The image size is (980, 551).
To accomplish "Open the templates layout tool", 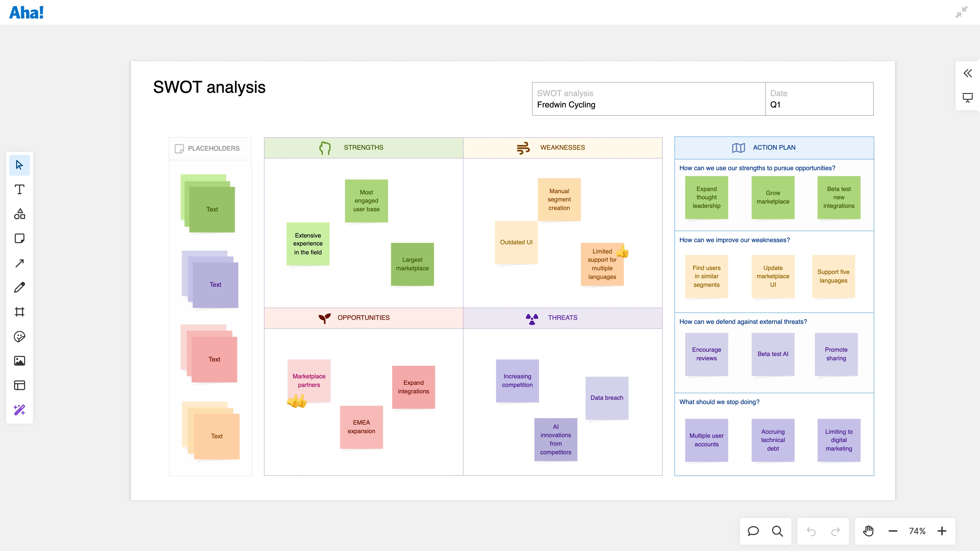I will (19, 385).
